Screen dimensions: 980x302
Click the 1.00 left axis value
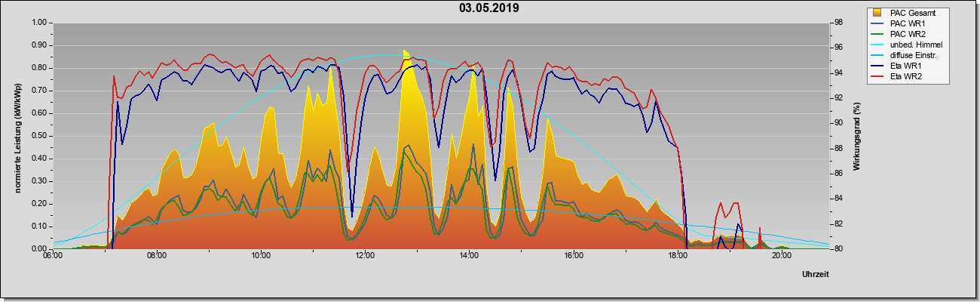point(38,23)
